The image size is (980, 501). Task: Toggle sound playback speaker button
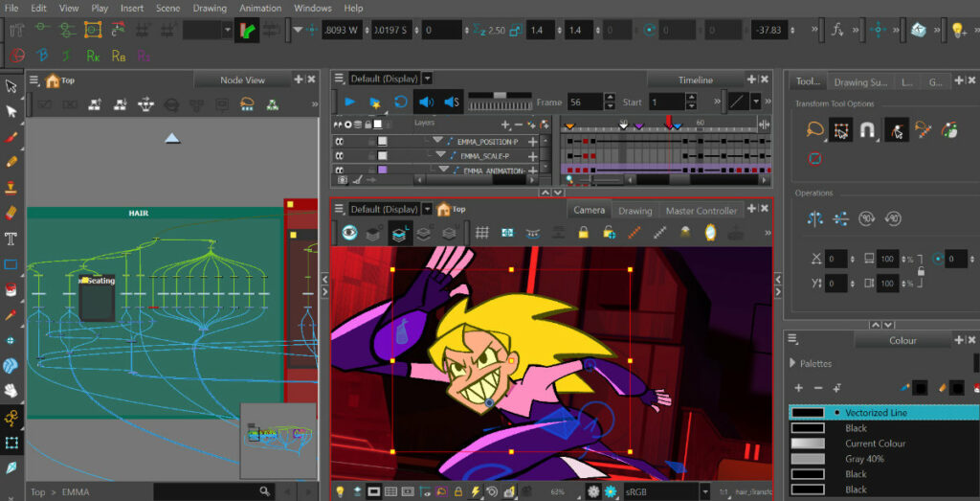click(x=426, y=102)
